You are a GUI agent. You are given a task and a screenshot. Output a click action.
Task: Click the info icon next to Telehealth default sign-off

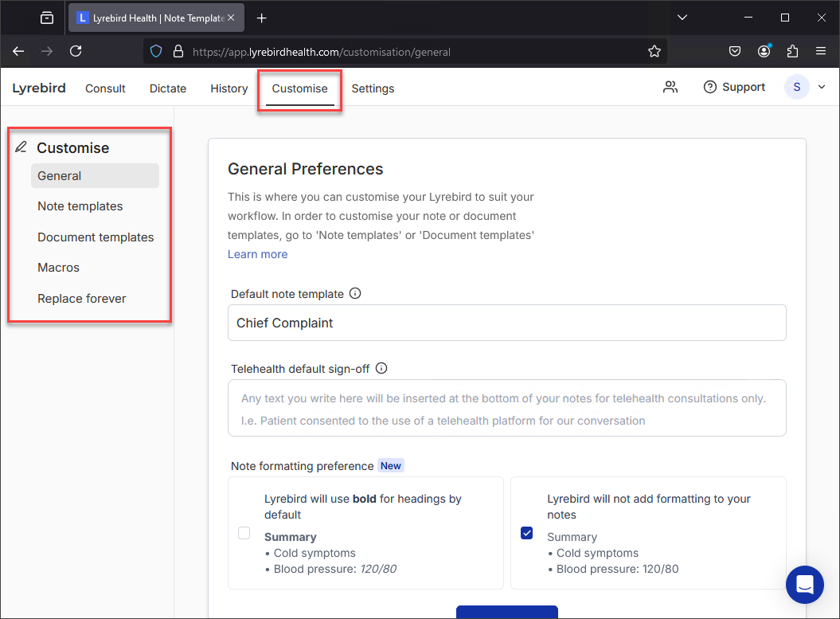tap(381, 369)
